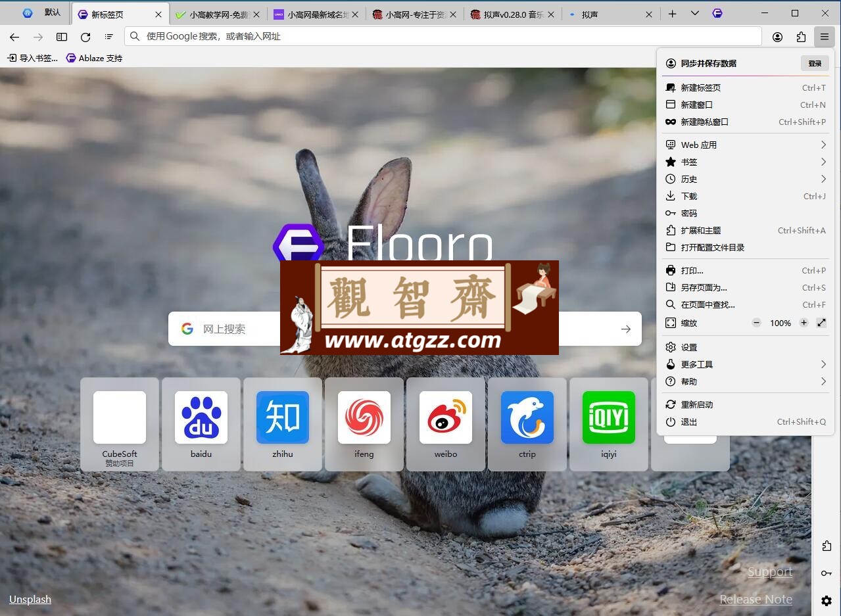Select 重新启动 restart menu item
The width and height of the screenshot is (841, 616).
coord(746,404)
